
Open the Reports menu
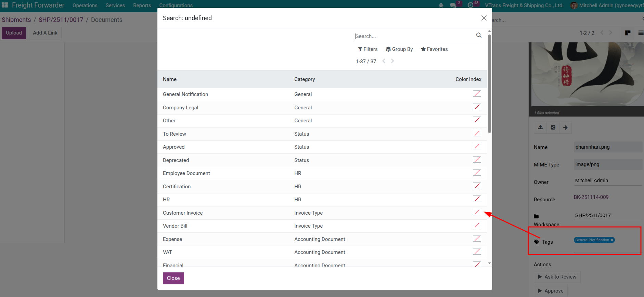142,5
